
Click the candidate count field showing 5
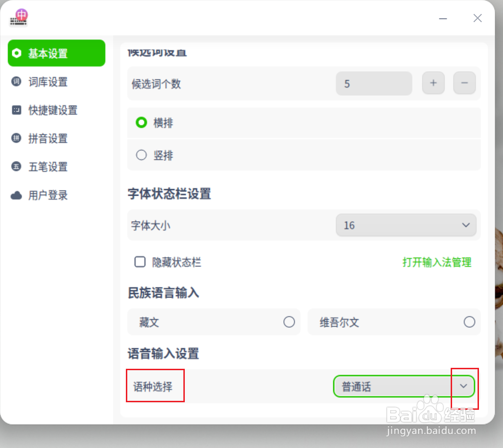(374, 83)
